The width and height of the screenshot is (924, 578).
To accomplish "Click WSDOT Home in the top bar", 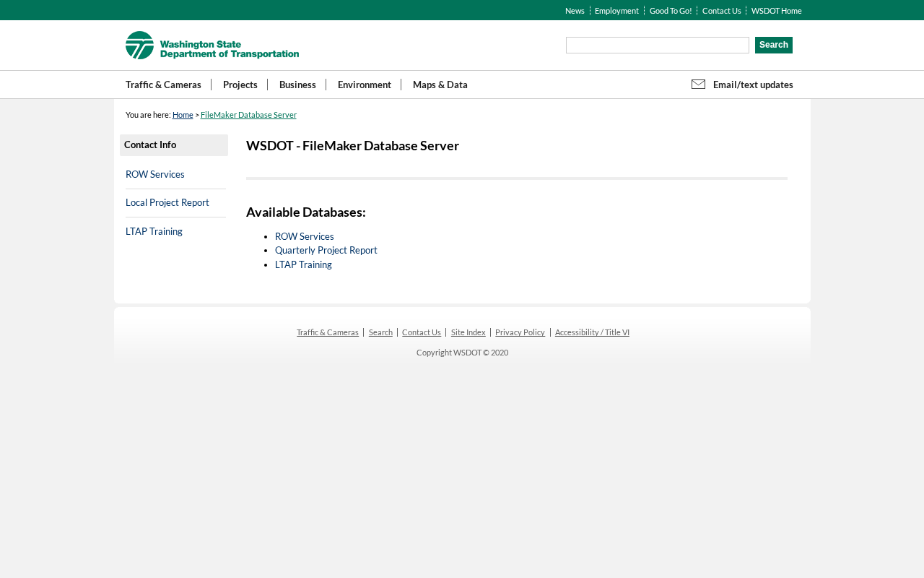I will [x=776, y=11].
